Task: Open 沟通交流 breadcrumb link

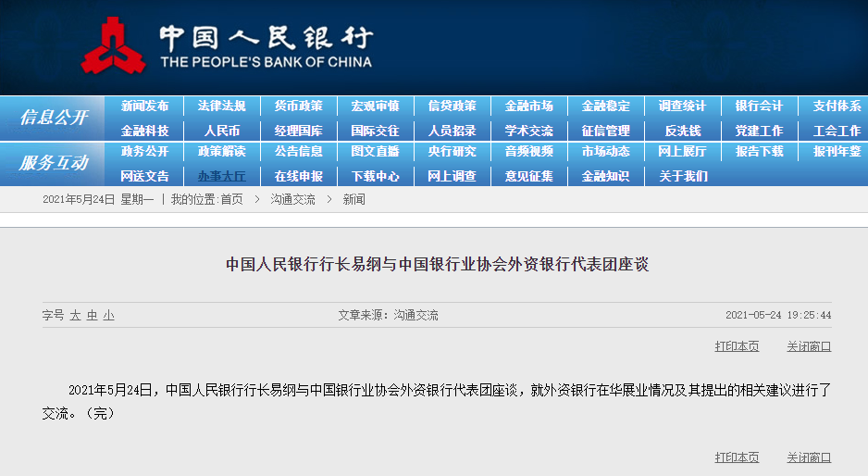Action: (x=292, y=199)
